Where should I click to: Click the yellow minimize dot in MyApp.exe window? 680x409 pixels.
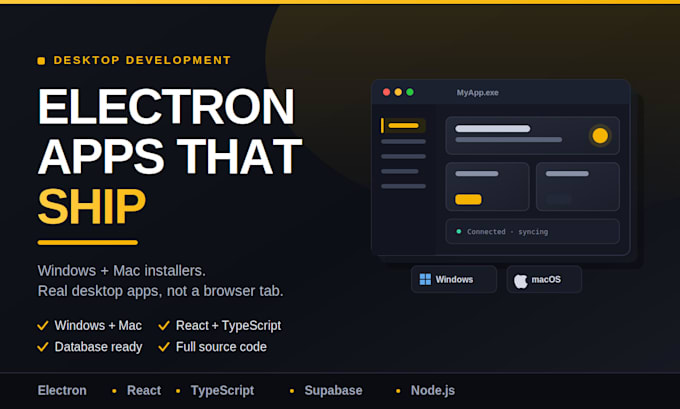398,92
